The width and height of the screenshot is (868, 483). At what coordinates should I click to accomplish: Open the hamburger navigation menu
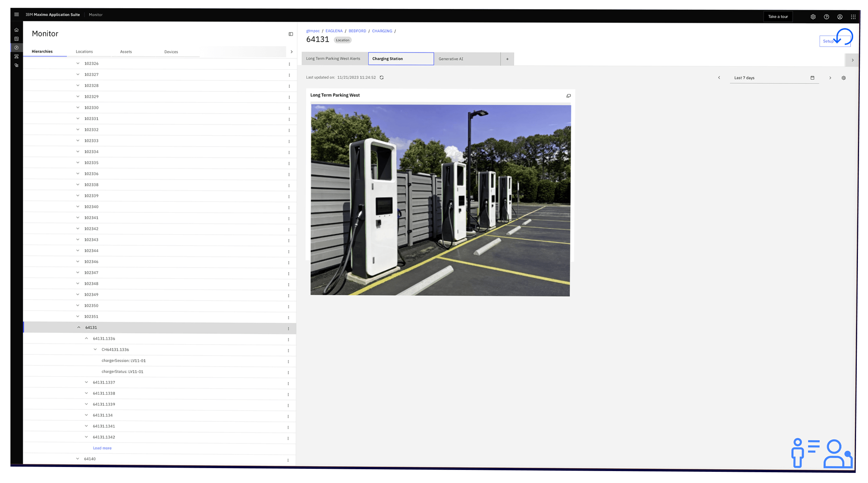point(16,15)
